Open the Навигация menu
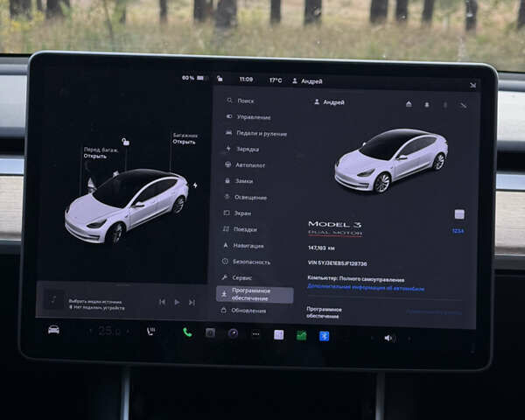 pyautogui.click(x=242, y=246)
